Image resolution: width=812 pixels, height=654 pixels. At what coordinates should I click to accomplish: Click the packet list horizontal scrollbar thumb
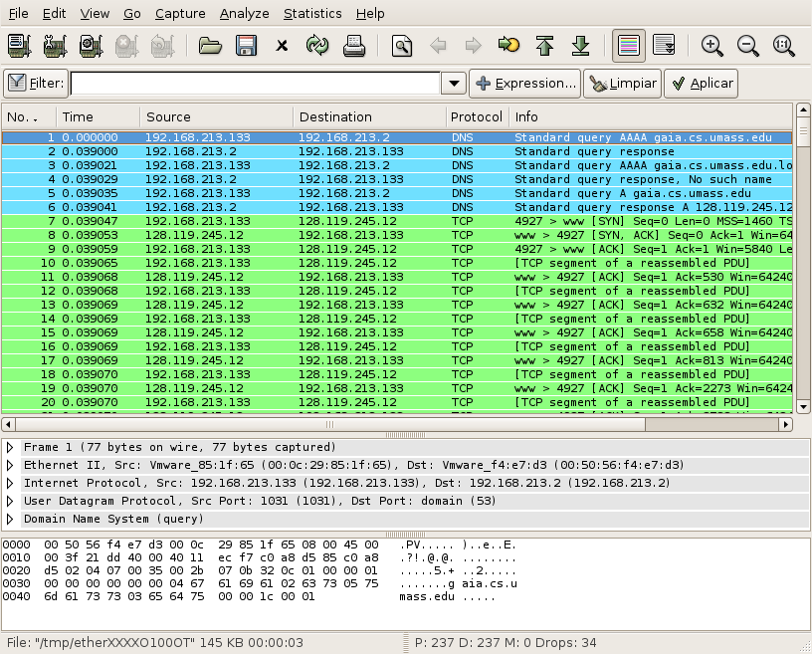pos(330,424)
